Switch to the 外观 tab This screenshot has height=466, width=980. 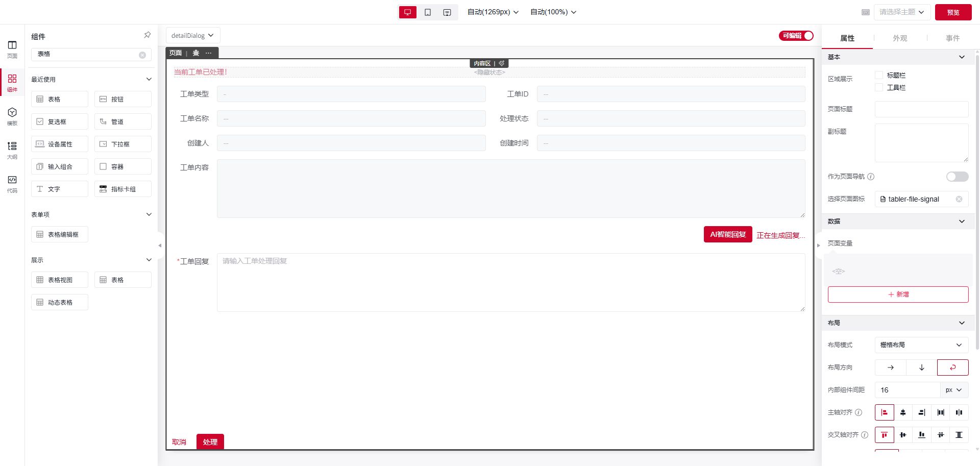[x=900, y=38]
